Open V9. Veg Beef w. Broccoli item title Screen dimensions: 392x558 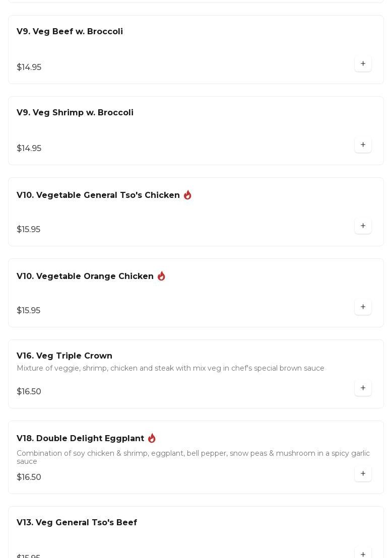point(70,32)
